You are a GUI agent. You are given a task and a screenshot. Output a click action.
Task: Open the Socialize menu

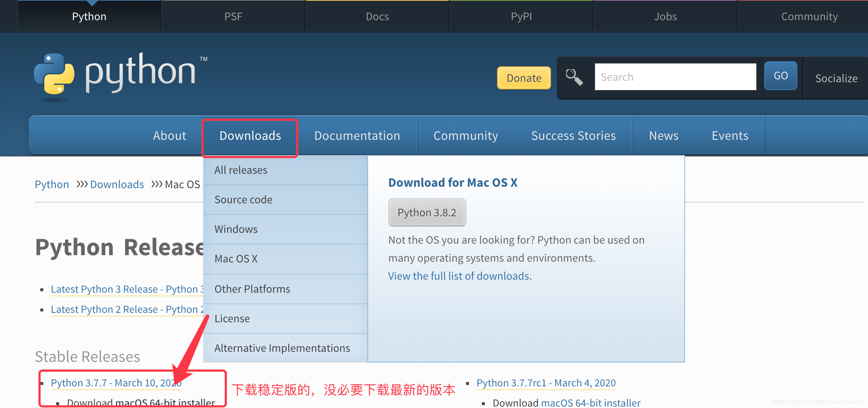click(x=836, y=78)
